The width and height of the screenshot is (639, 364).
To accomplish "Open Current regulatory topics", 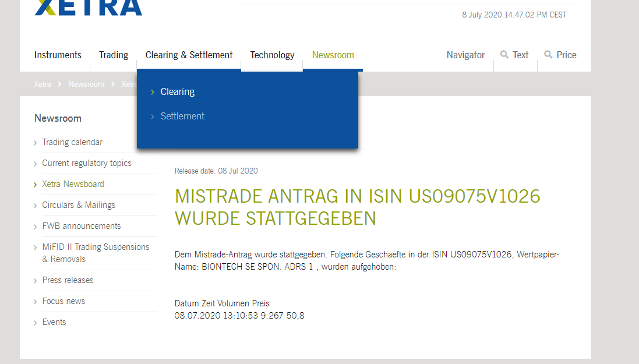I will pos(87,163).
